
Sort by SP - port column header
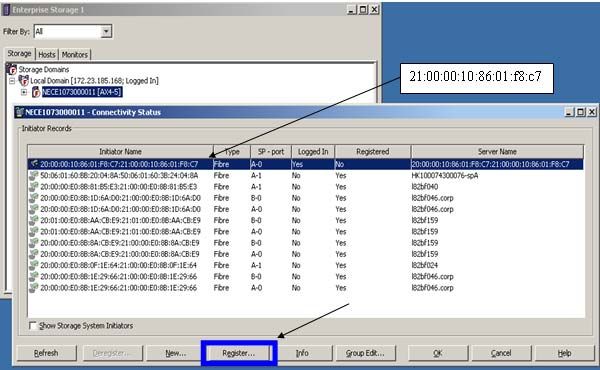pos(271,152)
